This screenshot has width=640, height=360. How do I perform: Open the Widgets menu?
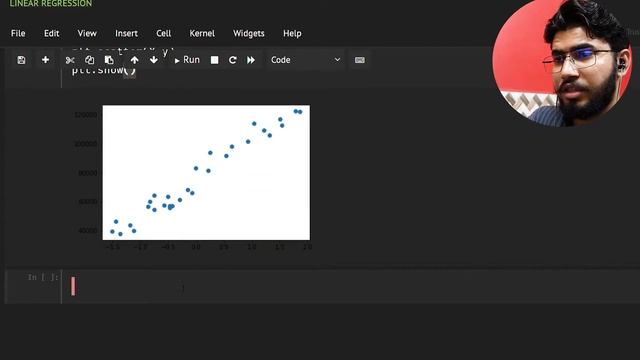[249, 33]
